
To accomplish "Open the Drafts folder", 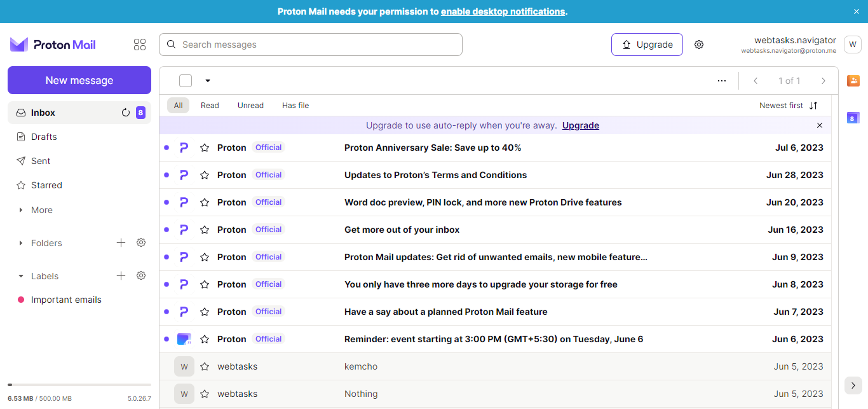I will pyautogui.click(x=79, y=137).
